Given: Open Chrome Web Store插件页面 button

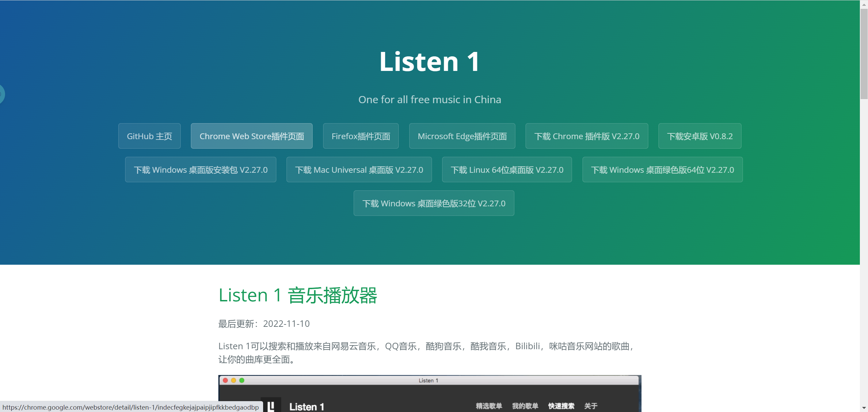Looking at the screenshot, I should click(251, 136).
